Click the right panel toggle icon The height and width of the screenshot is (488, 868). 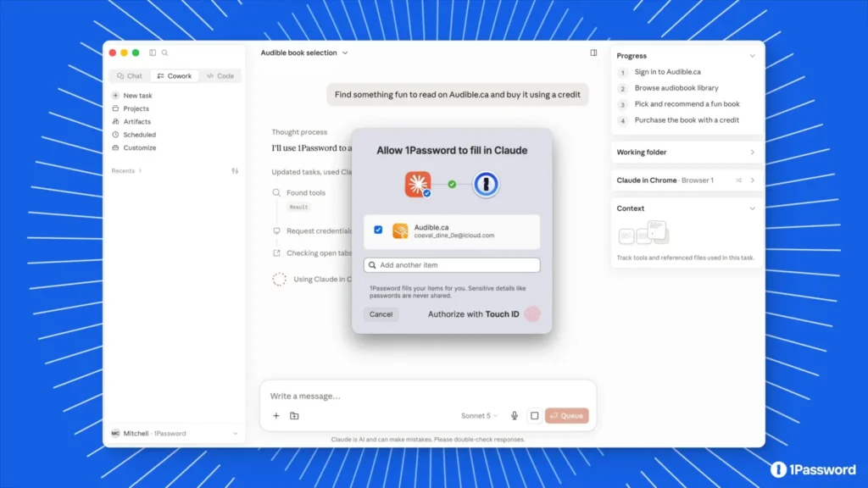[x=593, y=53]
